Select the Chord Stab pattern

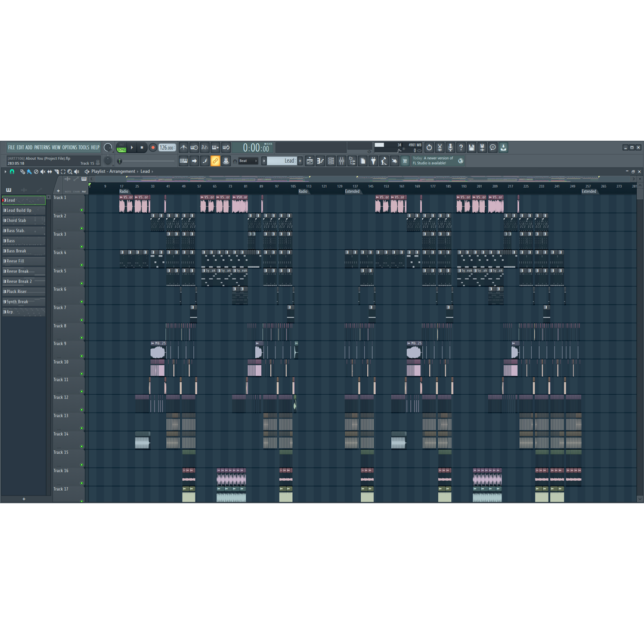pyautogui.click(x=24, y=221)
